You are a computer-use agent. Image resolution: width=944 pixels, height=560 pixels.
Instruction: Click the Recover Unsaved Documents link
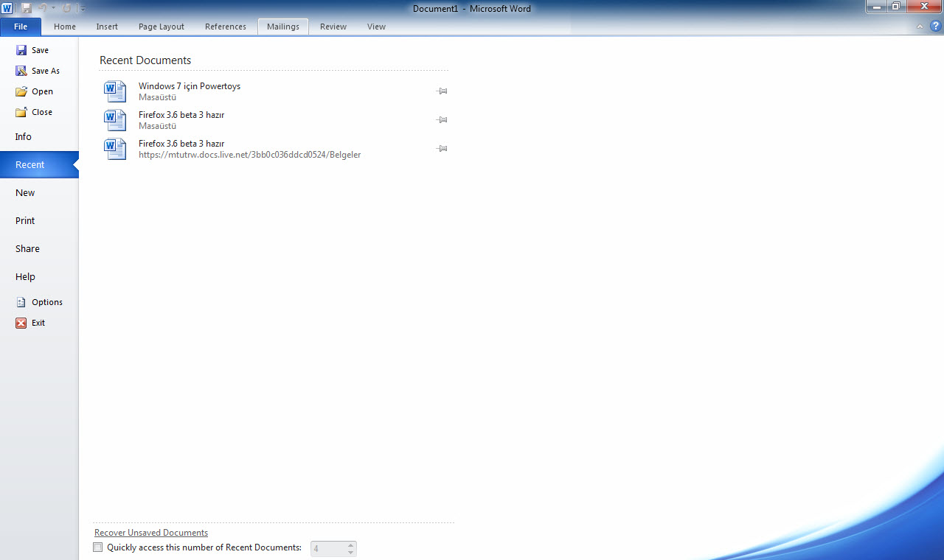151,533
